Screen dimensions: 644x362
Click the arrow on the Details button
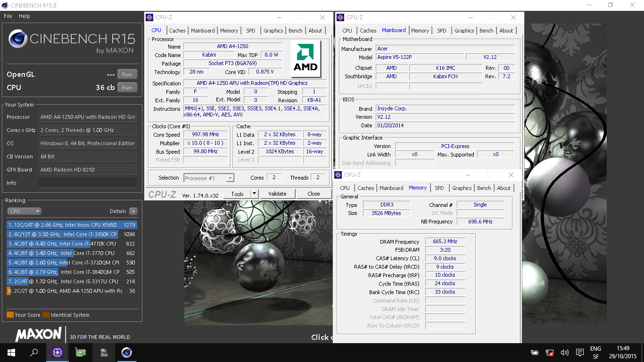point(133,211)
